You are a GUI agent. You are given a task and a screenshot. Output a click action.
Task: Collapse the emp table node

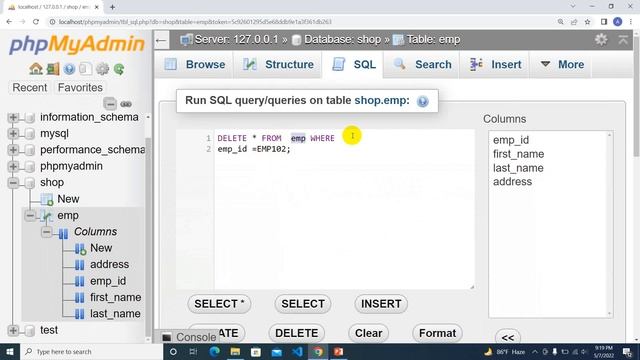(30, 215)
